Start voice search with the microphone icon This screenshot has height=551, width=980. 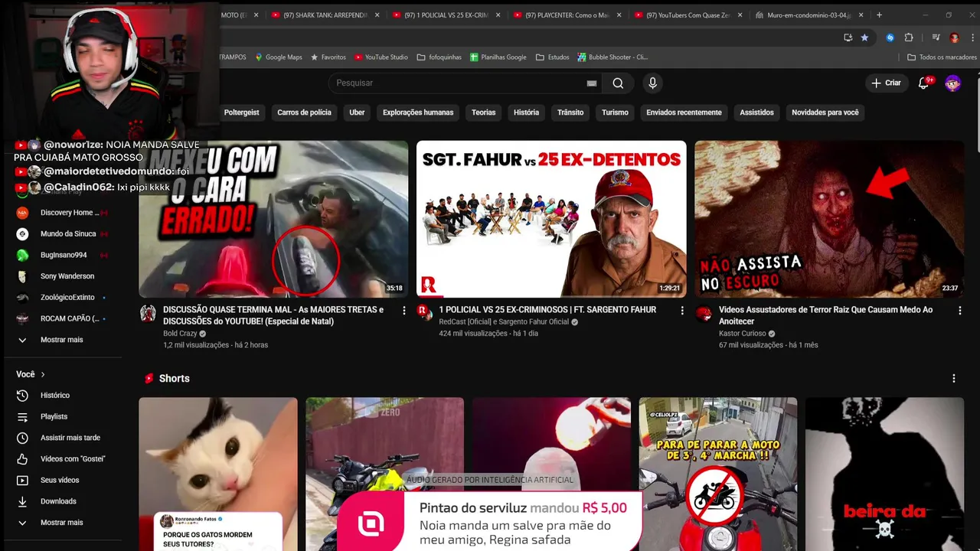652,83
